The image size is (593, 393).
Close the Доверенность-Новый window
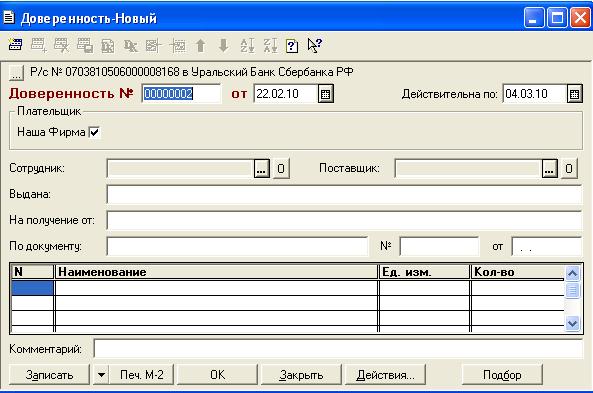pyautogui.click(x=581, y=17)
